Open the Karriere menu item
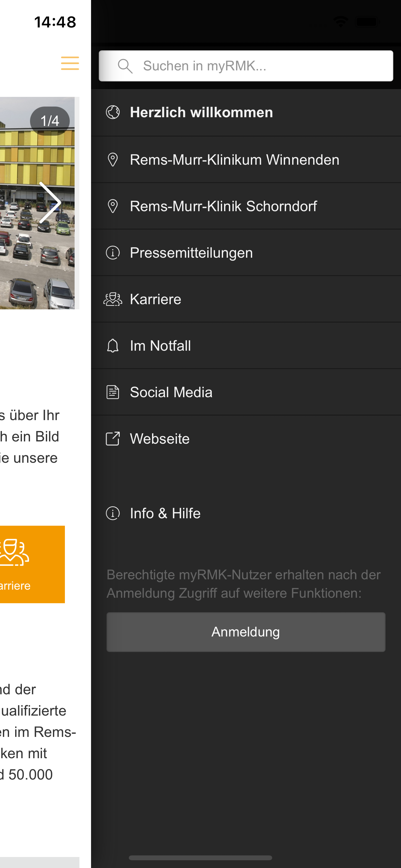The height and width of the screenshot is (868, 401). [246, 299]
